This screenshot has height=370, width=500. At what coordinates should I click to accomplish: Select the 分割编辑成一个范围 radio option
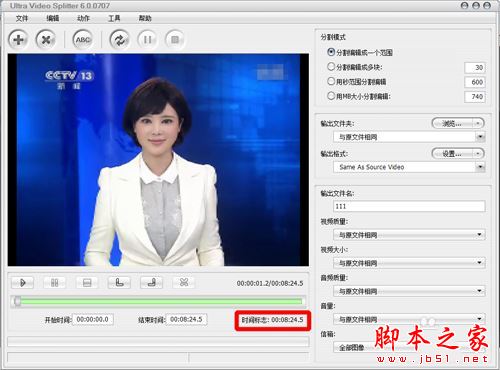pyautogui.click(x=331, y=52)
